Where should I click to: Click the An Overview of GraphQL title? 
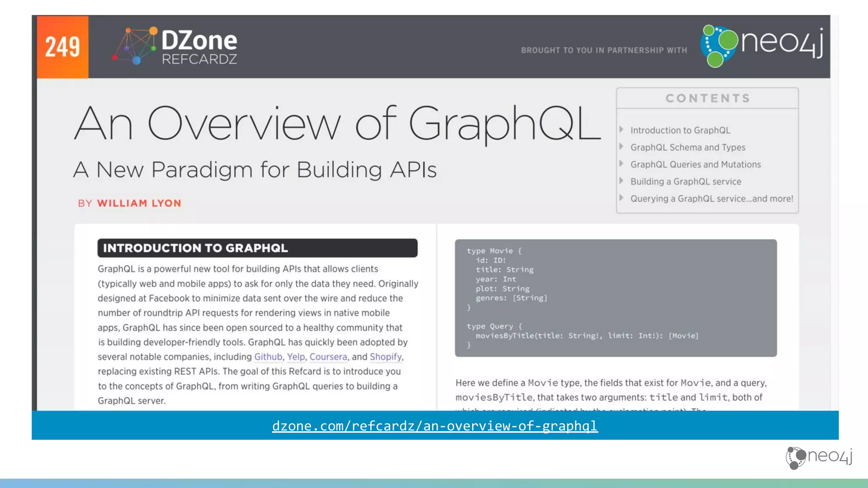coord(337,124)
